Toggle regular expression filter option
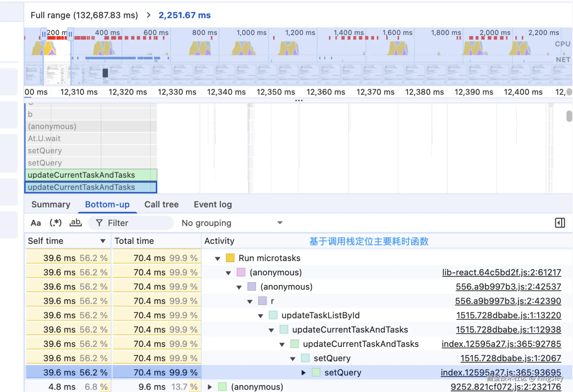573x392 pixels. pyautogui.click(x=56, y=223)
